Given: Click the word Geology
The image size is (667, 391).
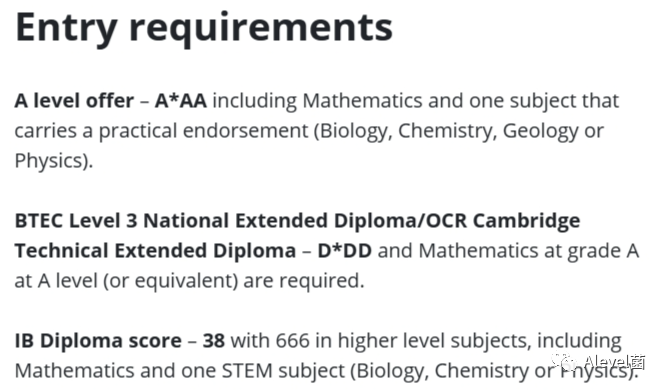Looking at the screenshot, I should (x=540, y=131).
